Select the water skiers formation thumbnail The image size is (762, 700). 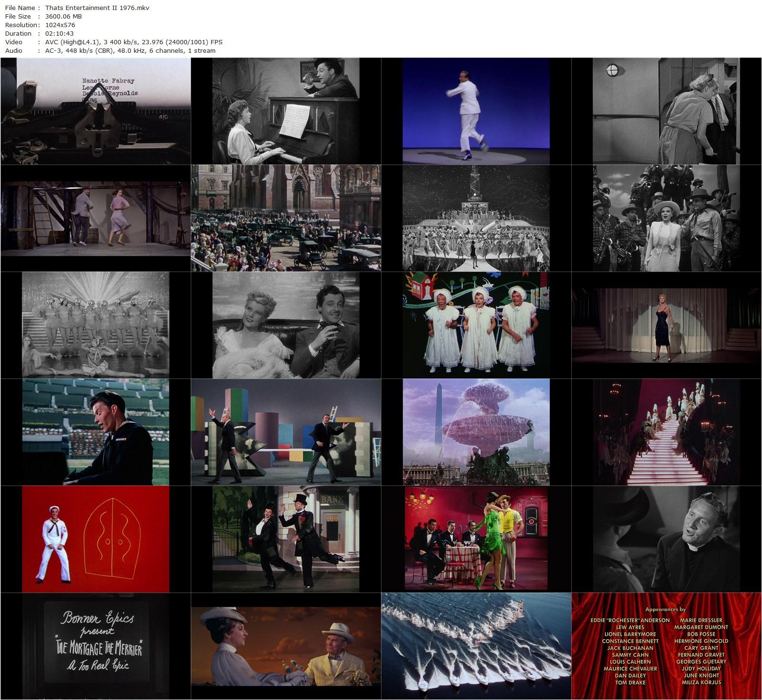click(476, 646)
